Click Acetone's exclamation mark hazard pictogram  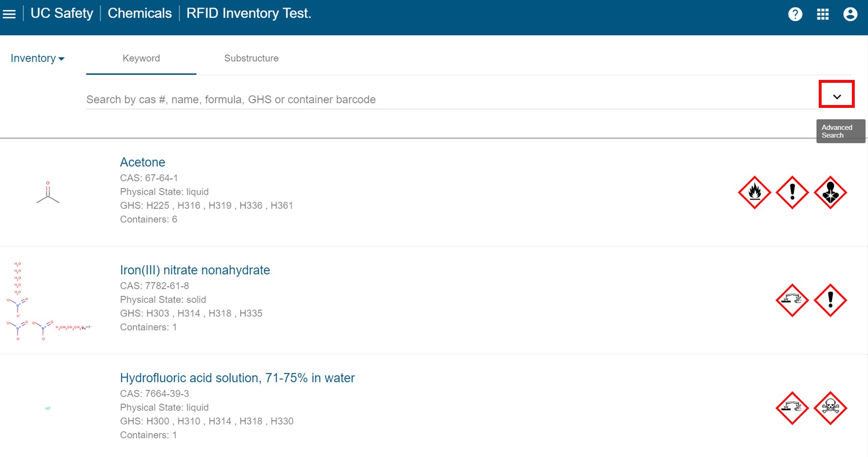click(x=792, y=193)
